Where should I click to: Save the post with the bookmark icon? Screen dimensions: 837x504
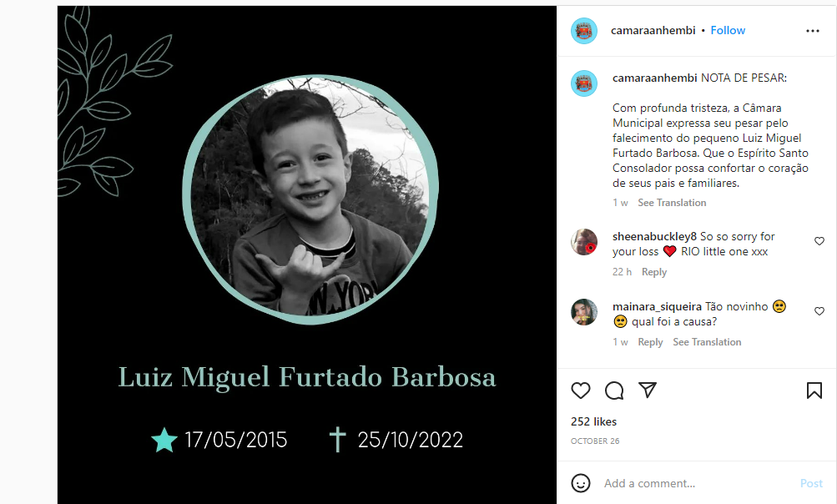(814, 391)
